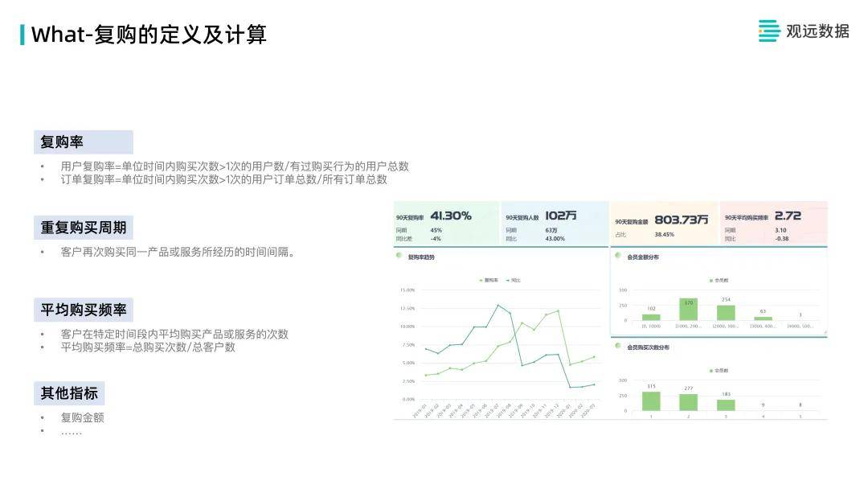Click the resize handle of 会员金额分布 panel
Image resolution: width=868 pixels, height=489 pixels.
click(824, 332)
